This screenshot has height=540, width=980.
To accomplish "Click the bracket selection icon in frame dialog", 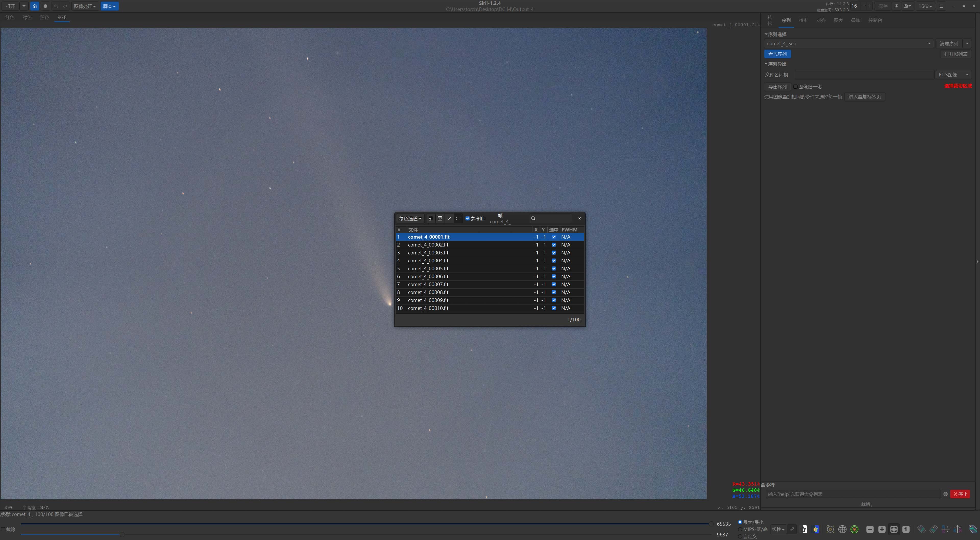I will pyautogui.click(x=458, y=218).
